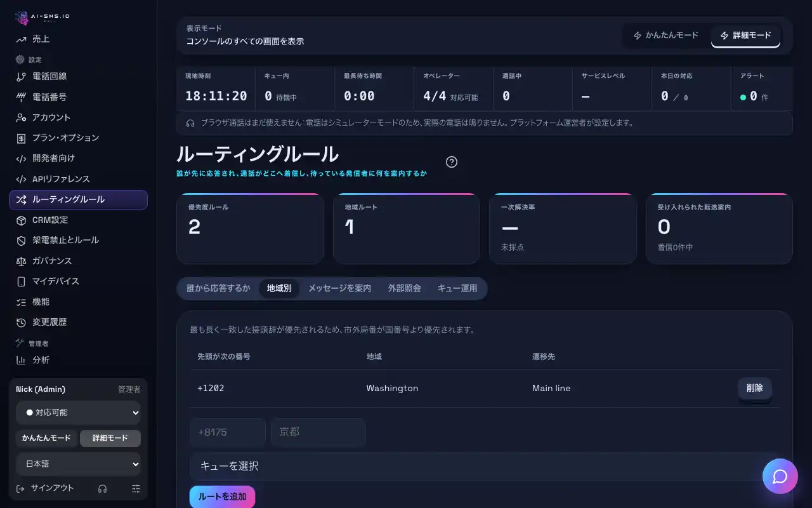This screenshot has width=812, height=508.
Task: Open the キューを選択 queue dropdown
Action: (x=485, y=466)
